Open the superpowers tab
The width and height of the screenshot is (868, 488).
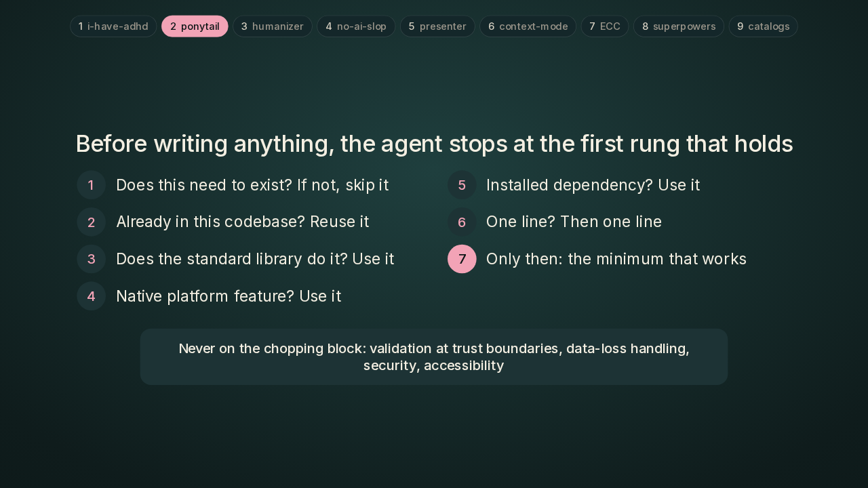(679, 26)
